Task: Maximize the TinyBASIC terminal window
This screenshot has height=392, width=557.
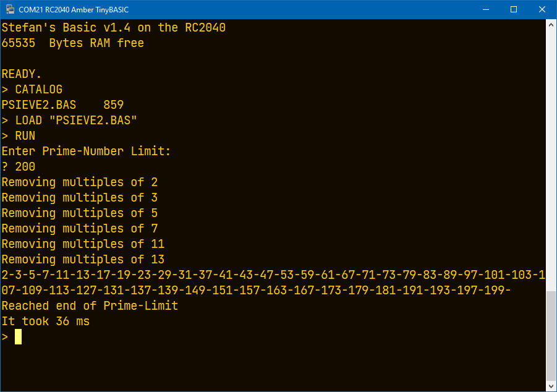Action: (x=513, y=9)
